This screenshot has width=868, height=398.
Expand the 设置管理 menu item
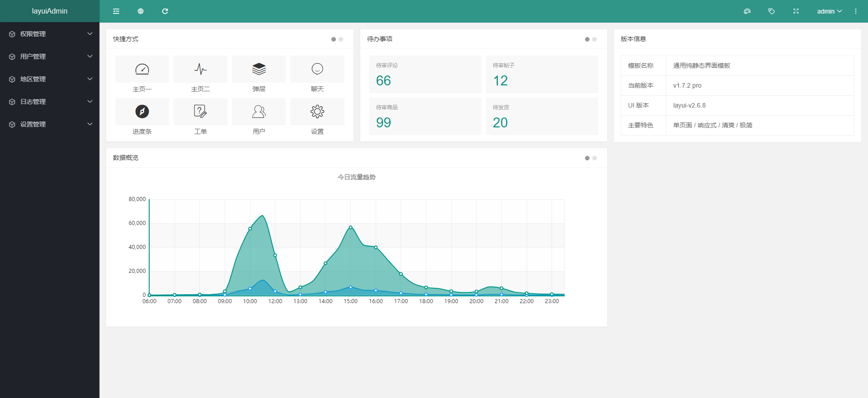(50, 124)
